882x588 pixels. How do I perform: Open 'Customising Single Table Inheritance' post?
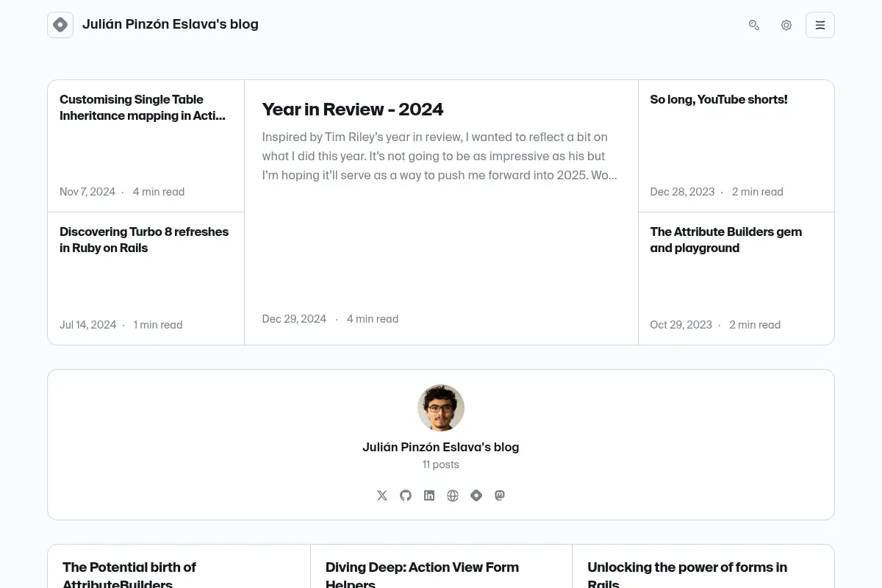point(143,107)
